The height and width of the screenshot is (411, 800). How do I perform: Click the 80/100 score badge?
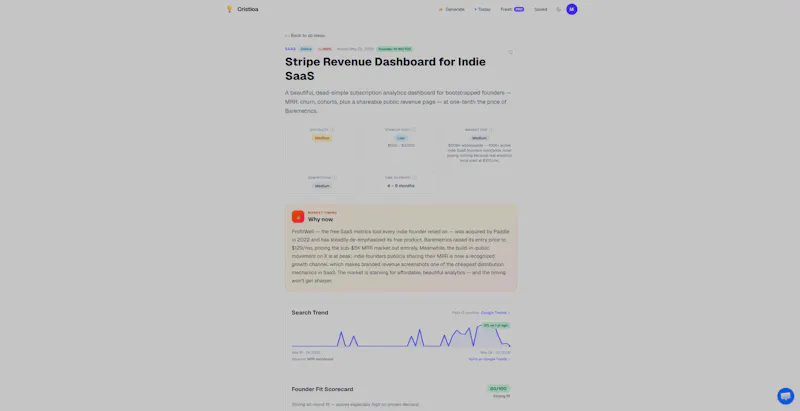point(498,389)
